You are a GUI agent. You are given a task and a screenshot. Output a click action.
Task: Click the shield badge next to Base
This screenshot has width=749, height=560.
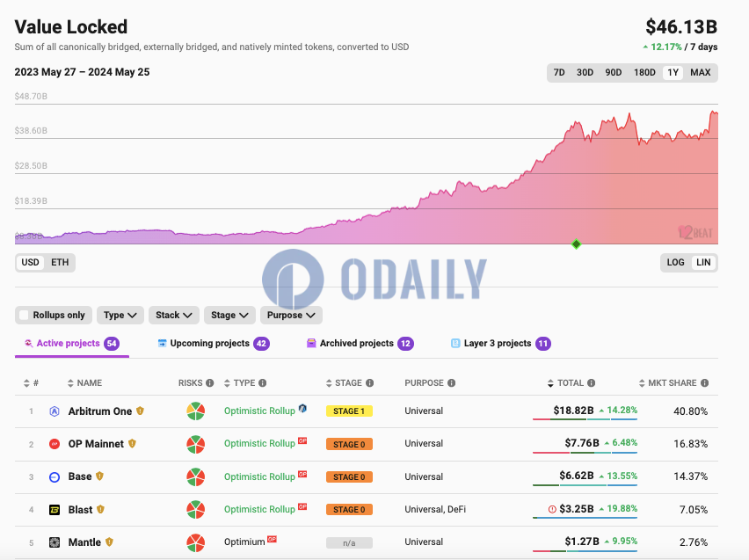tap(100, 476)
